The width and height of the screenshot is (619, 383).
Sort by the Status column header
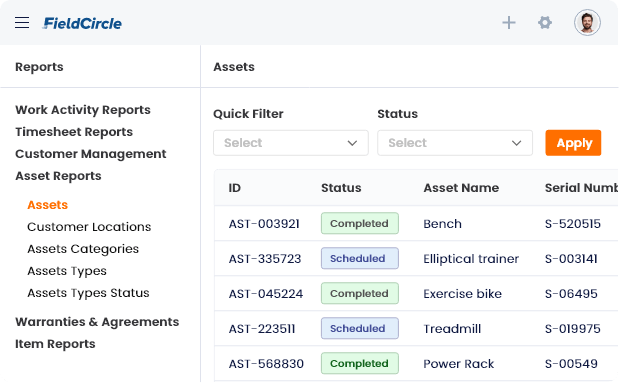point(341,188)
